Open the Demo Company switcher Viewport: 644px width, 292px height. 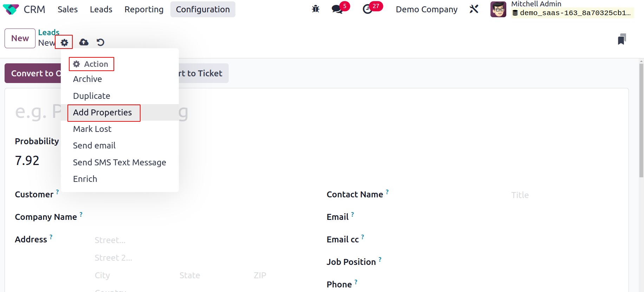click(427, 9)
